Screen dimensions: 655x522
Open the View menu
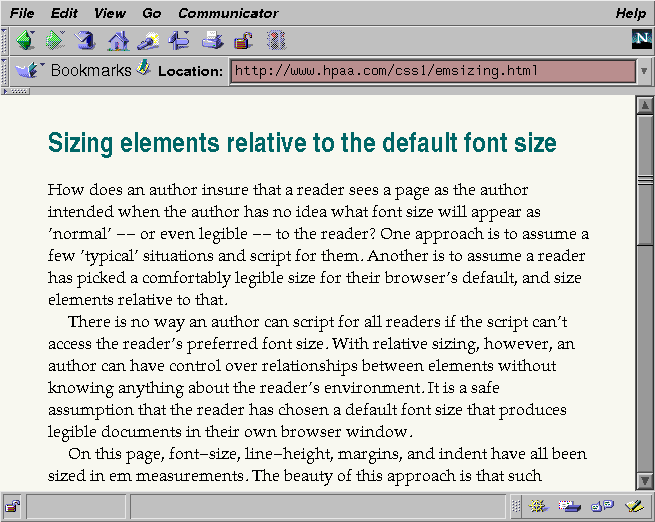point(110,13)
